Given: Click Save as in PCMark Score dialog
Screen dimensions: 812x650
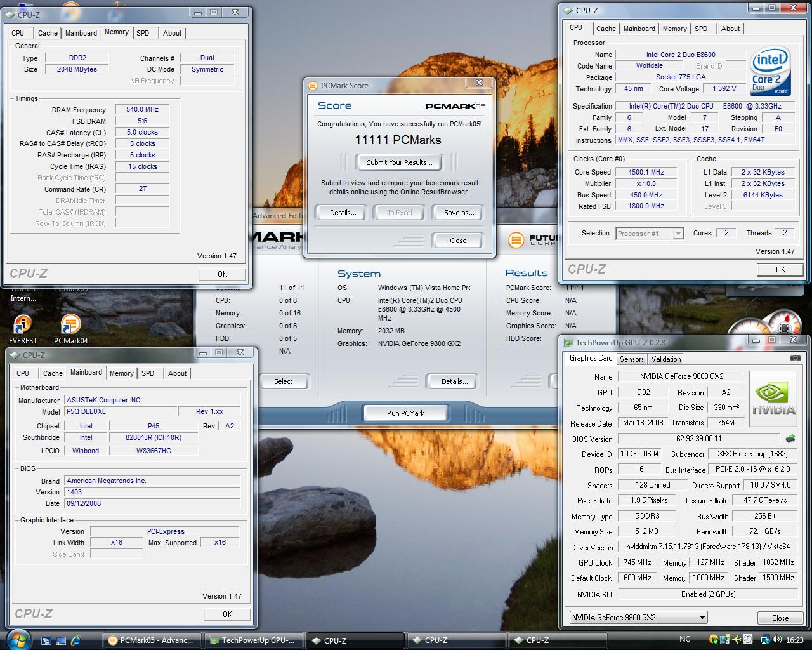Looking at the screenshot, I should 459,213.
